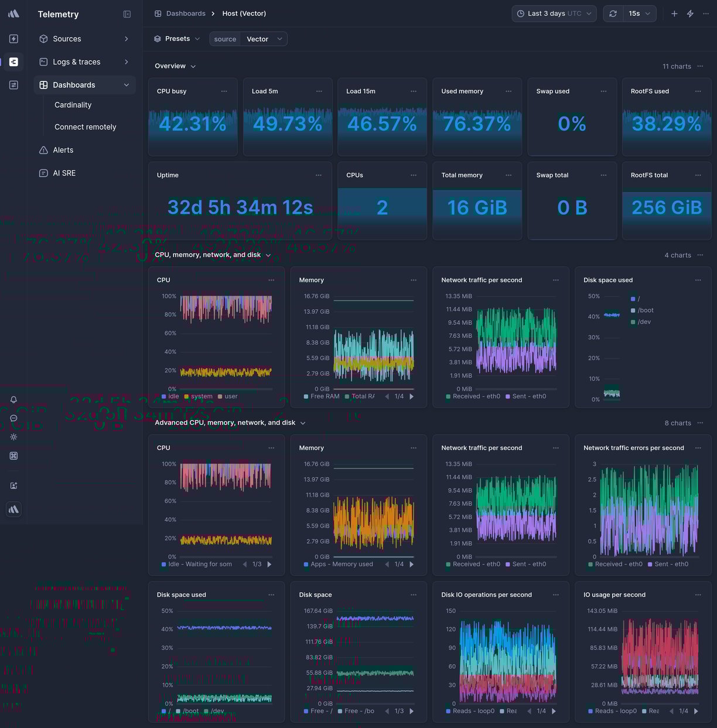
Task: Click the blue swatch for / in Disk legend
Action: click(633, 299)
